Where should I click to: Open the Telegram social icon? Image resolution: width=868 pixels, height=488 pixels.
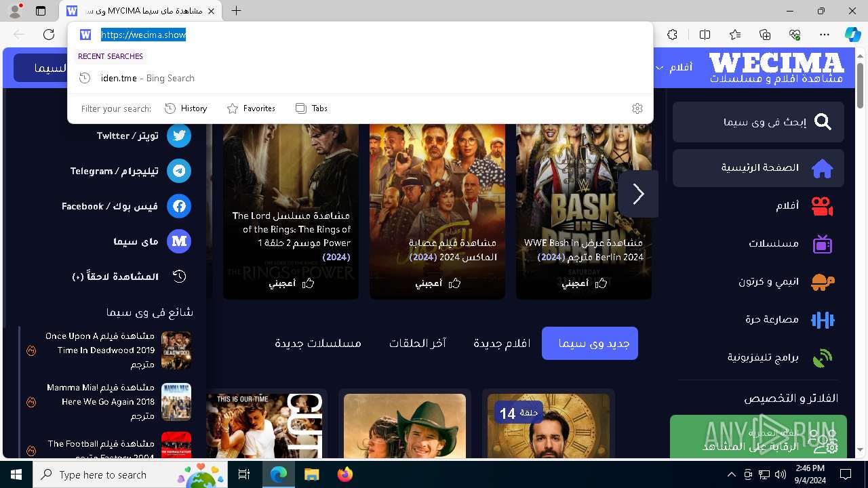tap(179, 171)
